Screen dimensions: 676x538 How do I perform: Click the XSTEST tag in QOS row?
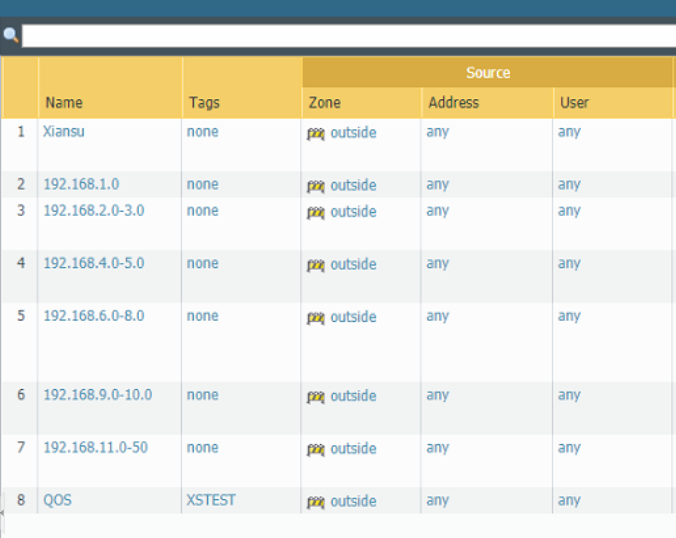pyautogui.click(x=211, y=500)
